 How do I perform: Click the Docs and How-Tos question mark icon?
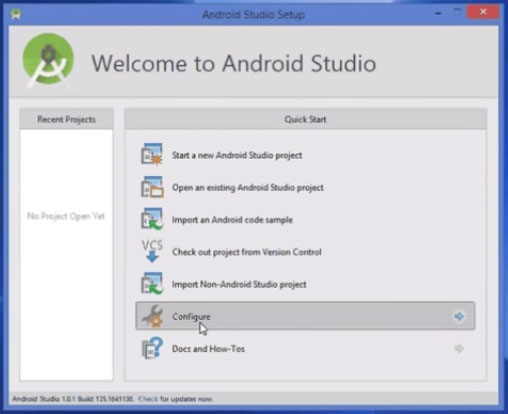coord(152,348)
